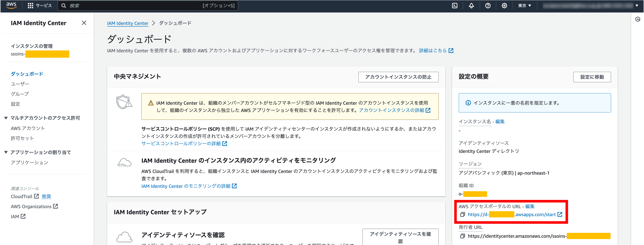Click the external link icon after 詳細はこちら
The width and height of the screenshot is (644, 245).
tap(451, 51)
